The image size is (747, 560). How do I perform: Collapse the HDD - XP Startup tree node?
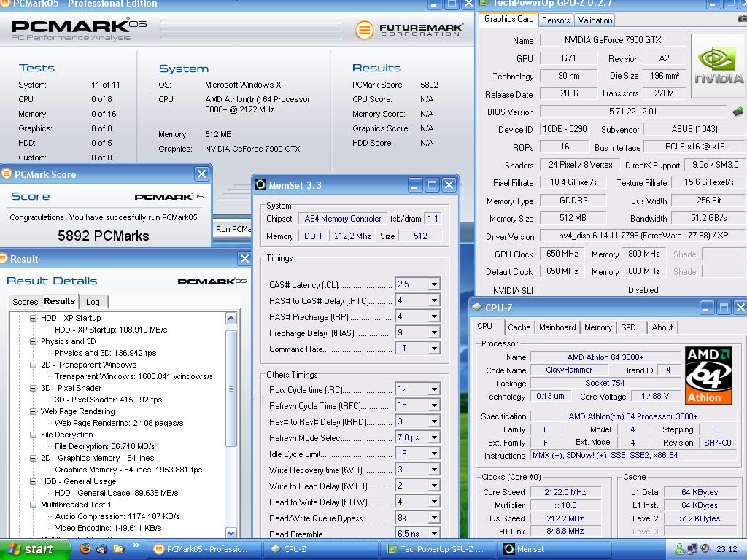pyautogui.click(x=33, y=318)
